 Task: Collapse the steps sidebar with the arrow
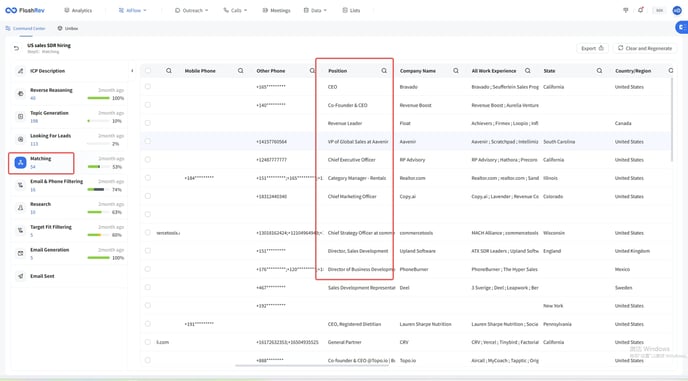(x=132, y=71)
